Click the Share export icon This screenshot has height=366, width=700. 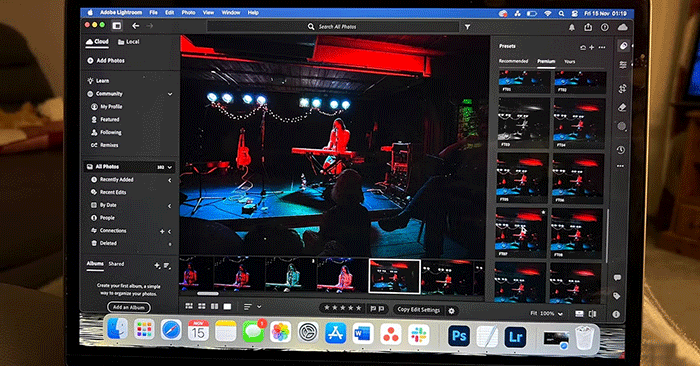pyautogui.click(x=588, y=27)
